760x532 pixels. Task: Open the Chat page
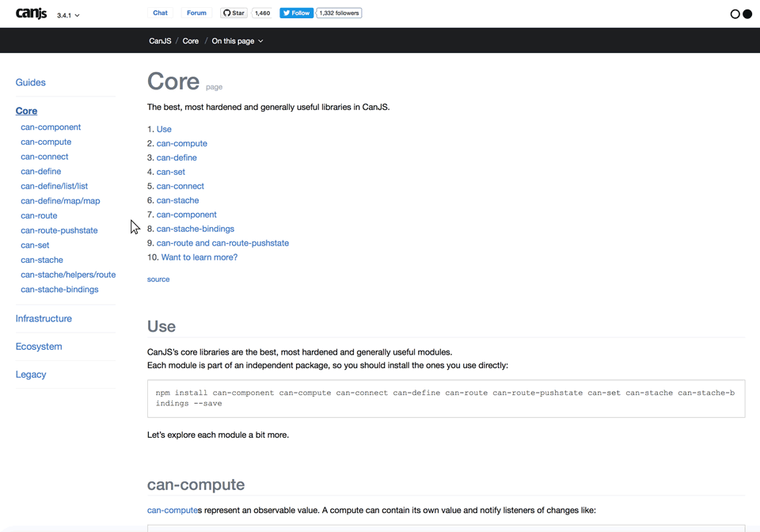[160, 13]
